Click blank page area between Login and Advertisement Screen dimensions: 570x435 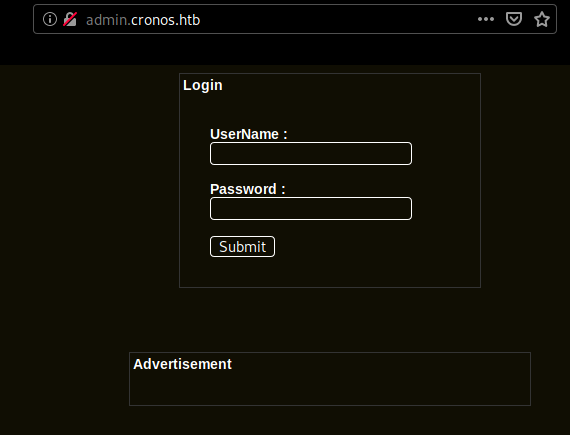click(329, 320)
